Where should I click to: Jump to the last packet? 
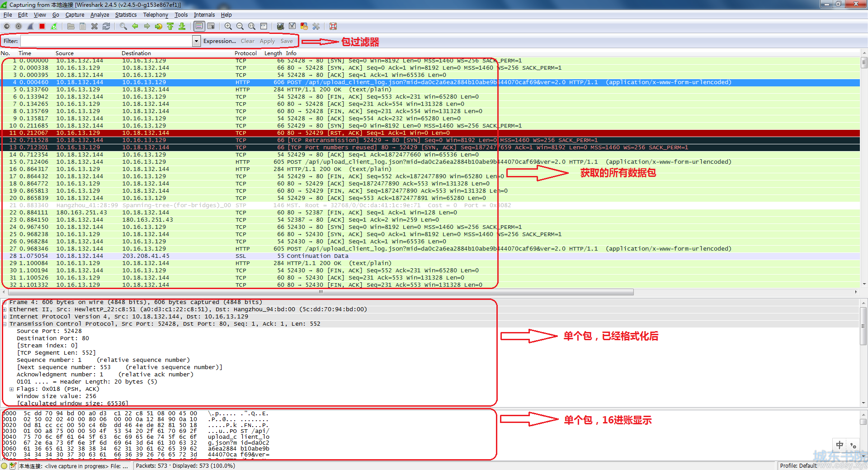click(182, 26)
